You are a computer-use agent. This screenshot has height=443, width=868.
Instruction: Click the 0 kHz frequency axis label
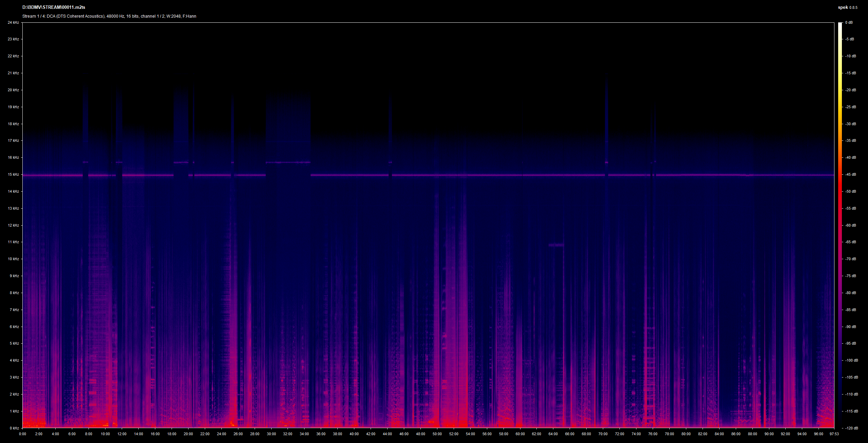tap(14, 428)
